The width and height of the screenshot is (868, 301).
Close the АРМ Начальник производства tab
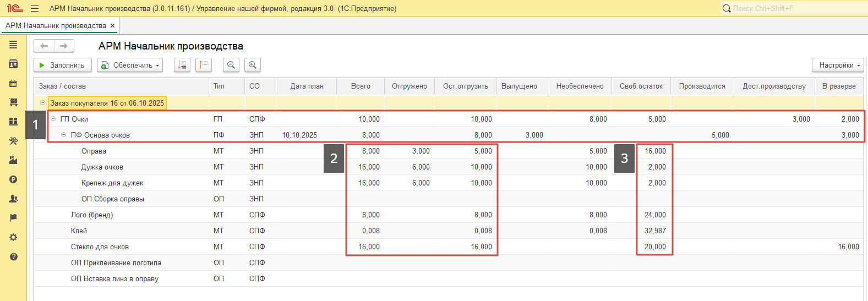pyautogui.click(x=112, y=25)
